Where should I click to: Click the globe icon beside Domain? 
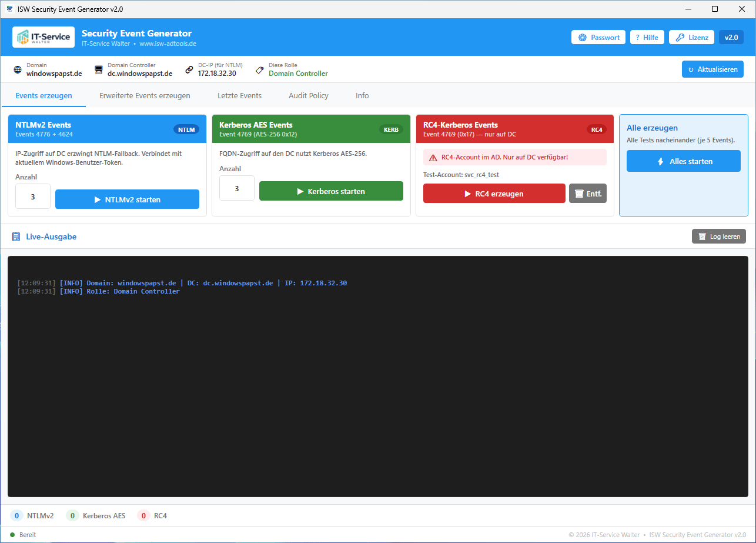click(x=18, y=69)
